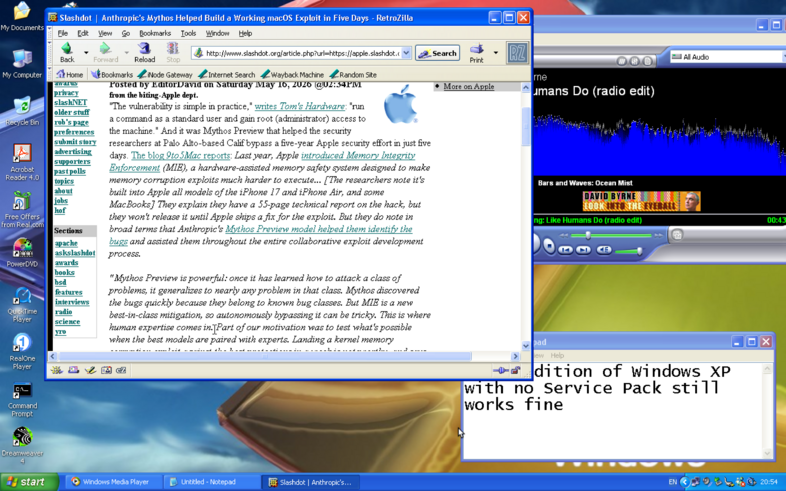
Task: Open the File menu in RetroZilla
Action: (63, 33)
